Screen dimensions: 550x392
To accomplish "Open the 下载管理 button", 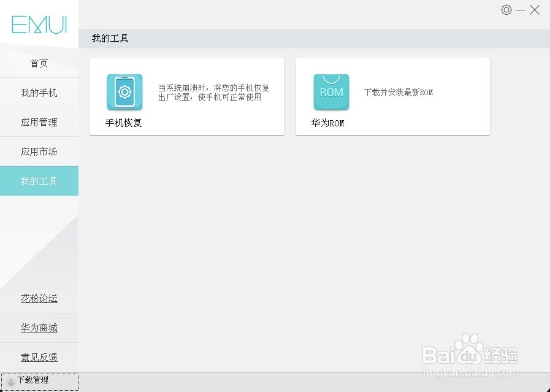I will coord(40,382).
